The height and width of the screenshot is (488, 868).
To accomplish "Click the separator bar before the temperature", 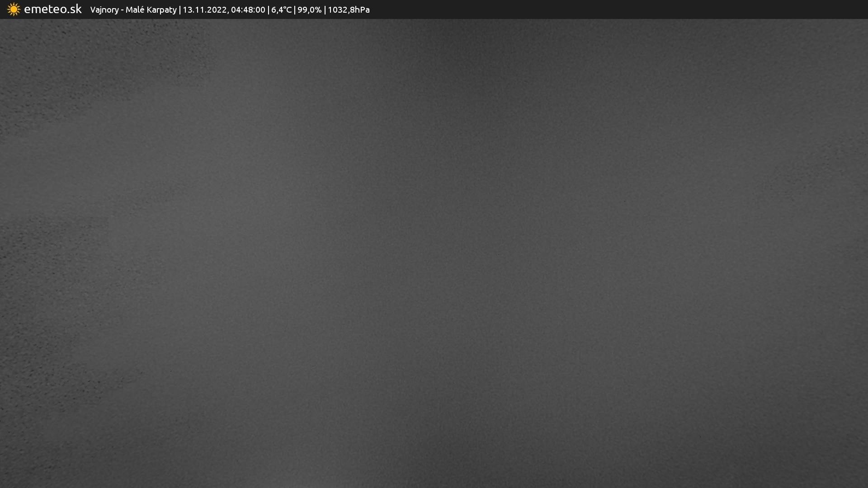I will tap(268, 10).
